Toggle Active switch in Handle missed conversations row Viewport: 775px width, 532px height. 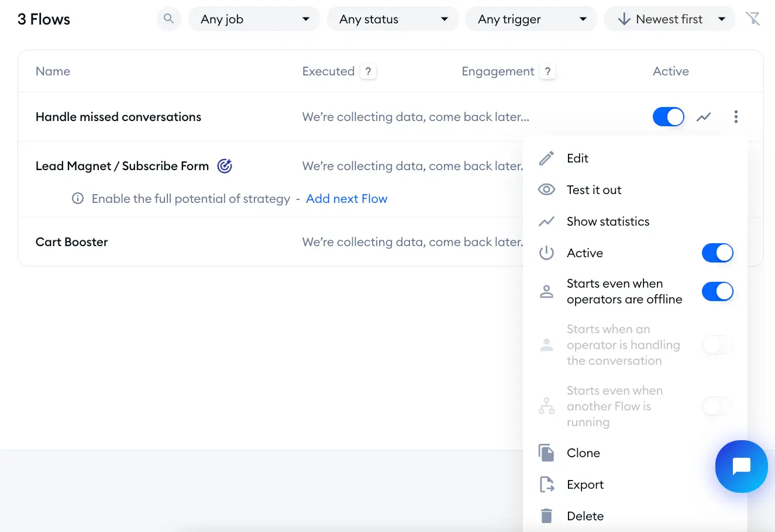pyautogui.click(x=669, y=117)
